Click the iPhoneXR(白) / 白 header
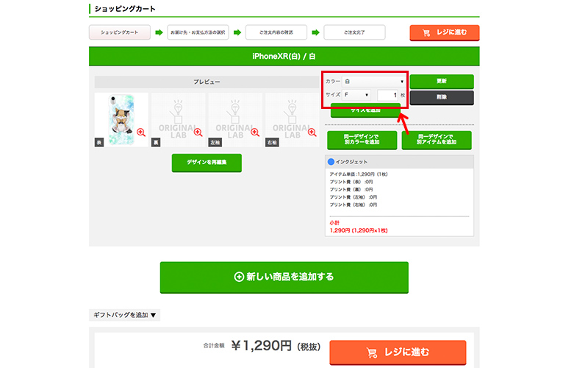The width and height of the screenshot is (588, 368). point(284,57)
